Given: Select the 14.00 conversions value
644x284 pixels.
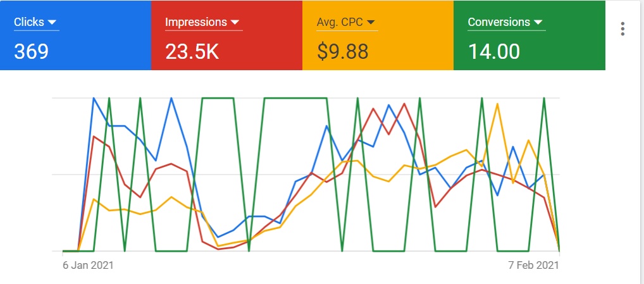Looking at the screenshot, I should (494, 51).
